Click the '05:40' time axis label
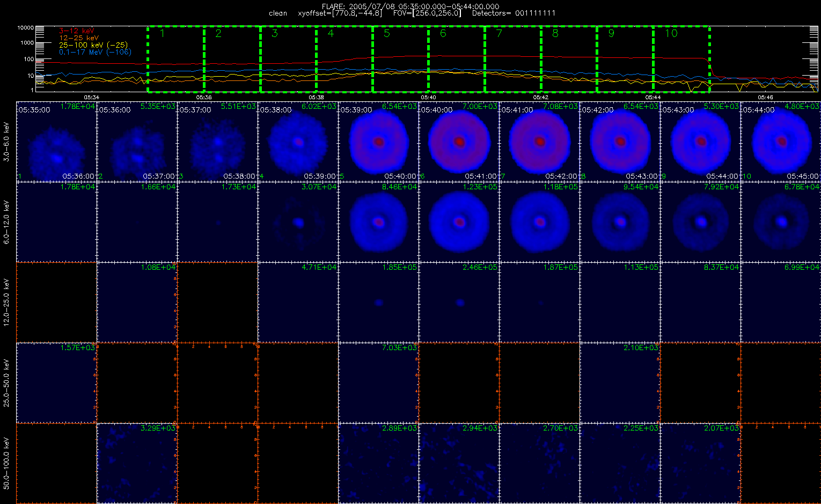This screenshot has width=821, height=504. coord(428,97)
